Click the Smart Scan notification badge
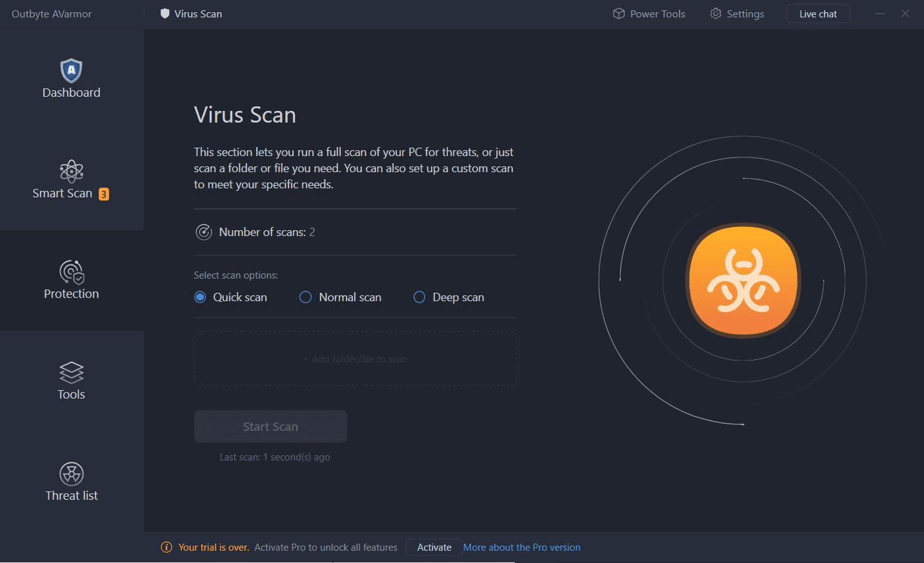The image size is (924, 563). (103, 194)
